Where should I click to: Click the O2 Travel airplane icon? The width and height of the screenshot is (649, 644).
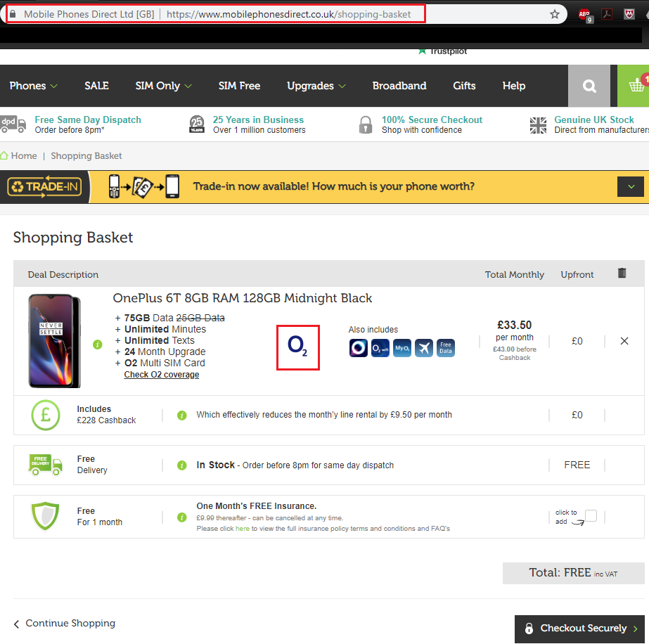[x=424, y=347]
